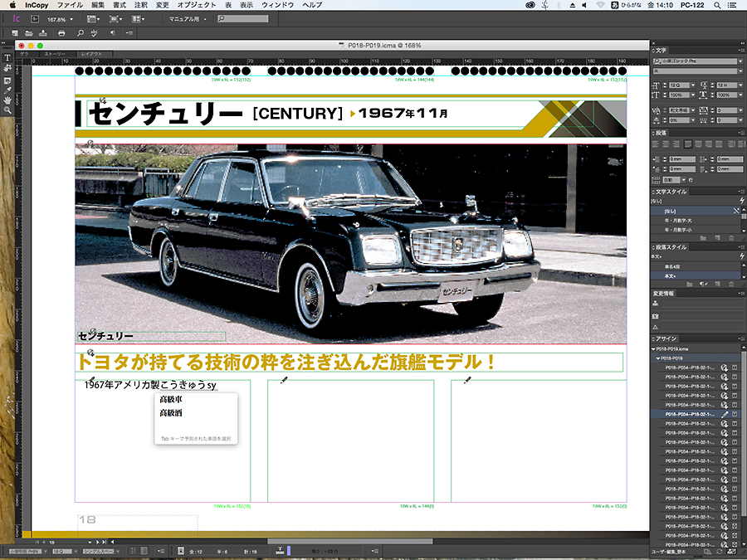Click the find/search magnifier toolbar icon

pyautogui.click(x=80, y=33)
